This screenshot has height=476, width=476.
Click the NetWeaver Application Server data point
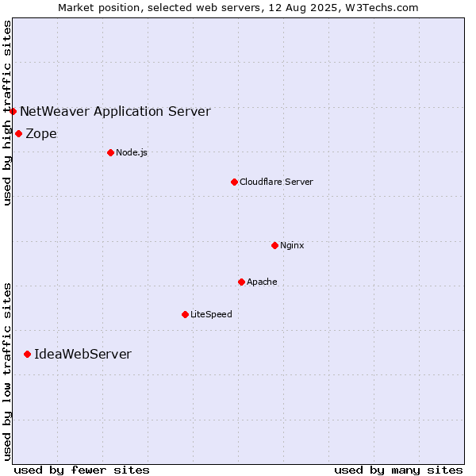click(13, 111)
